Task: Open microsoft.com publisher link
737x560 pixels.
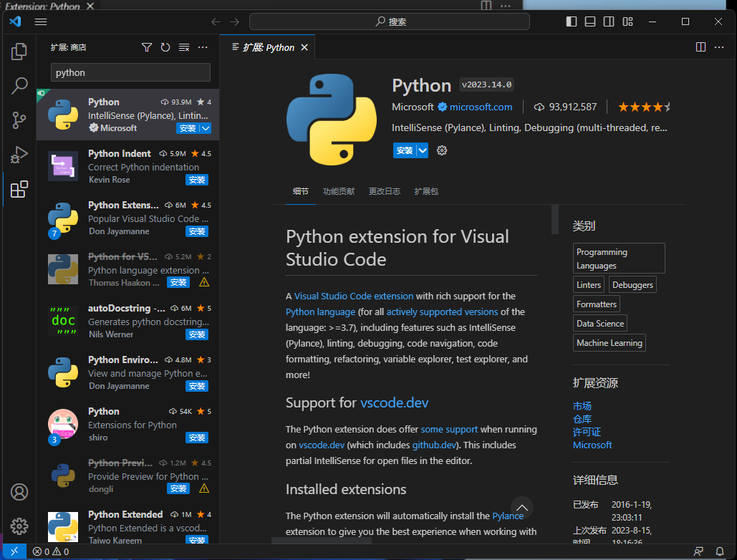Action: [481, 107]
